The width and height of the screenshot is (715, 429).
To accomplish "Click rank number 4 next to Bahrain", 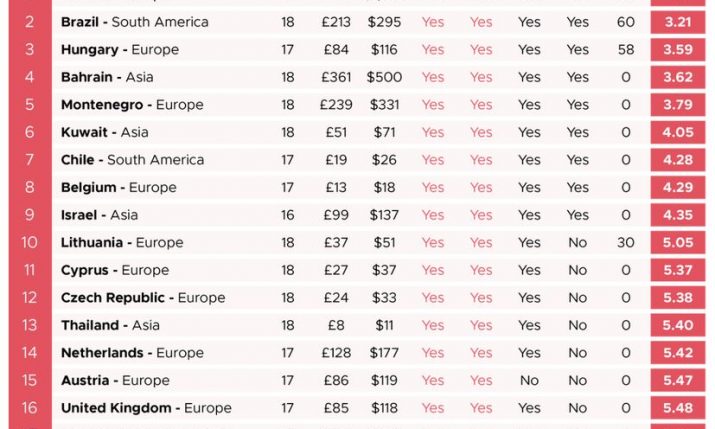I will (29, 77).
